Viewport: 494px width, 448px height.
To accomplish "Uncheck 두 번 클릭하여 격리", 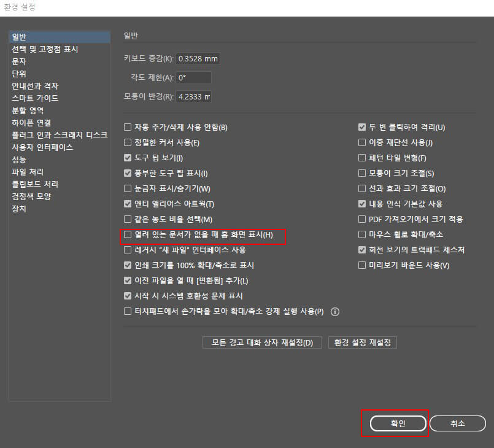I will [362, 127].
